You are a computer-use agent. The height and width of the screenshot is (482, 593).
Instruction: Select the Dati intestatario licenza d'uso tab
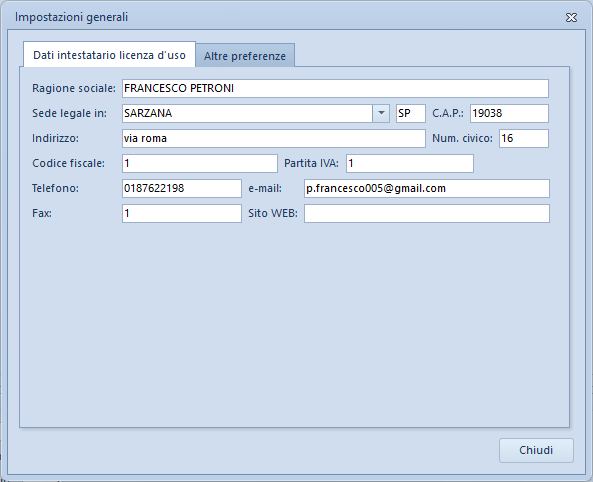pos(109,54)
